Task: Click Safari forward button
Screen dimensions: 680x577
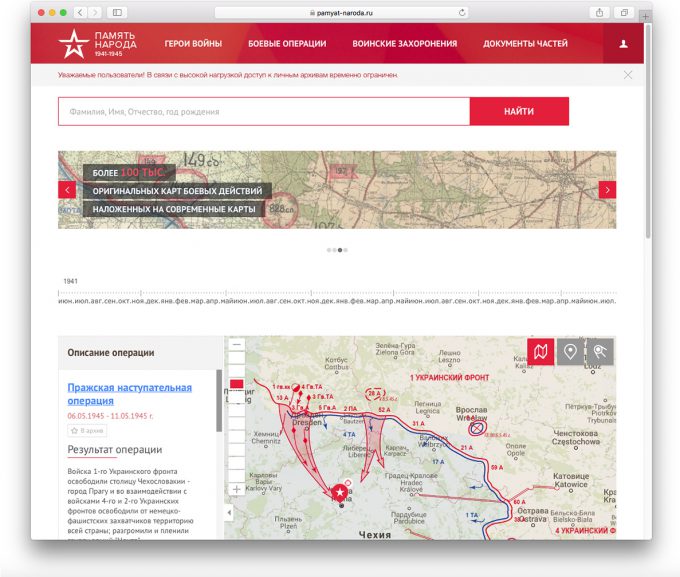Action: [x=95, y=13]
